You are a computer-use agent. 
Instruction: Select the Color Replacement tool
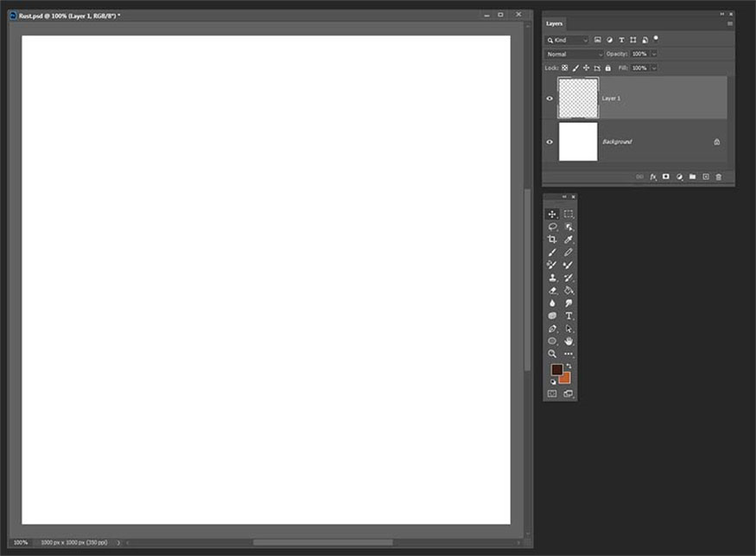tap(552, 265)
